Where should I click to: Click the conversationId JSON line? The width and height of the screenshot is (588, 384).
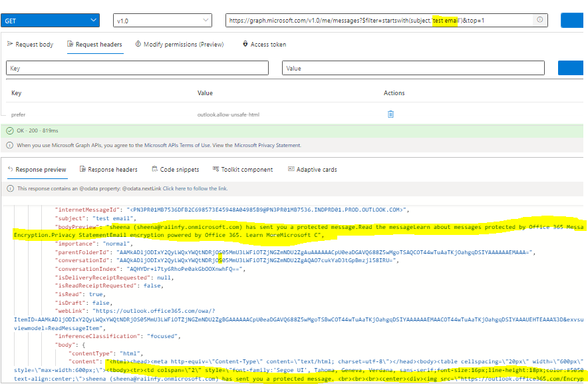coord(227,260)
